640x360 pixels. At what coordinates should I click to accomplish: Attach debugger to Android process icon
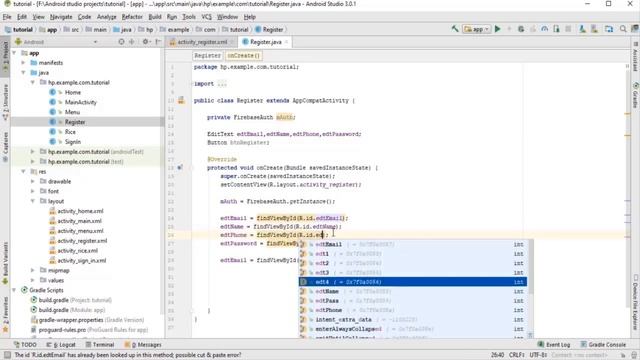point(556,29)
